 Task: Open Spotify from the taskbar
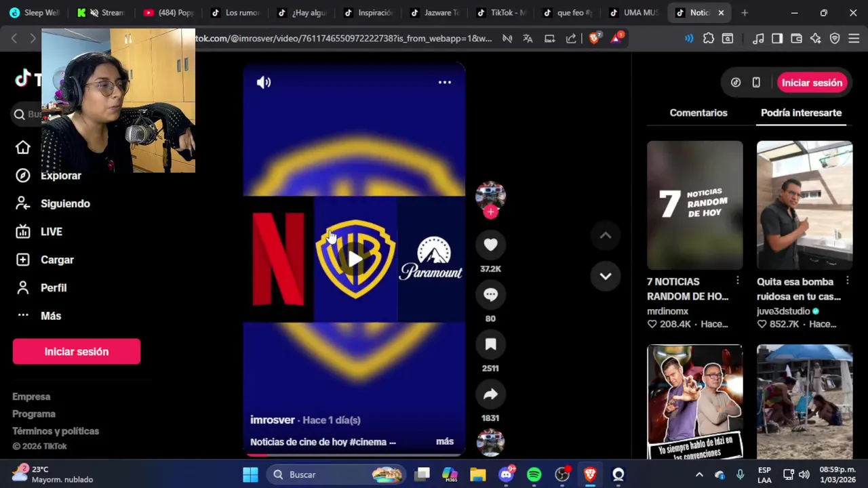[x=534, y=474]
